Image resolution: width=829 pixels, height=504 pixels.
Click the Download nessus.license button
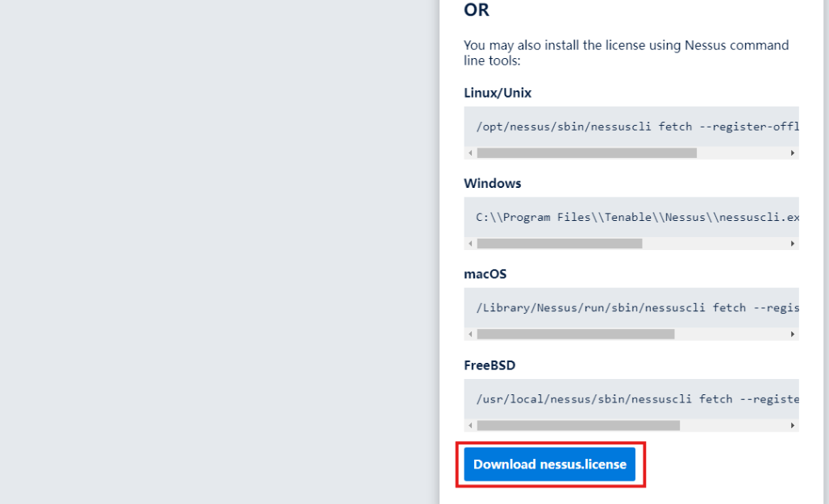click(x=550, y=464)
